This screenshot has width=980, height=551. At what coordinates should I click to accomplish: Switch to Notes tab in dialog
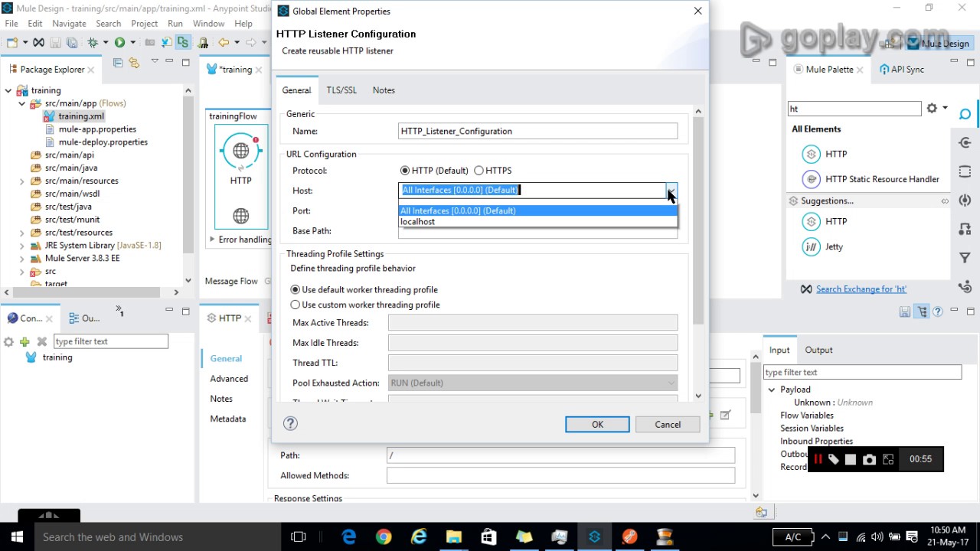click(384, 90)
